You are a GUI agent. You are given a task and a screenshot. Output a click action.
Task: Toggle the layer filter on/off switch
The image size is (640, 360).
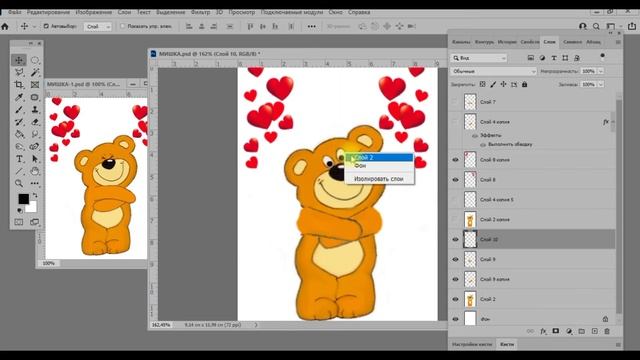(602, 56)
